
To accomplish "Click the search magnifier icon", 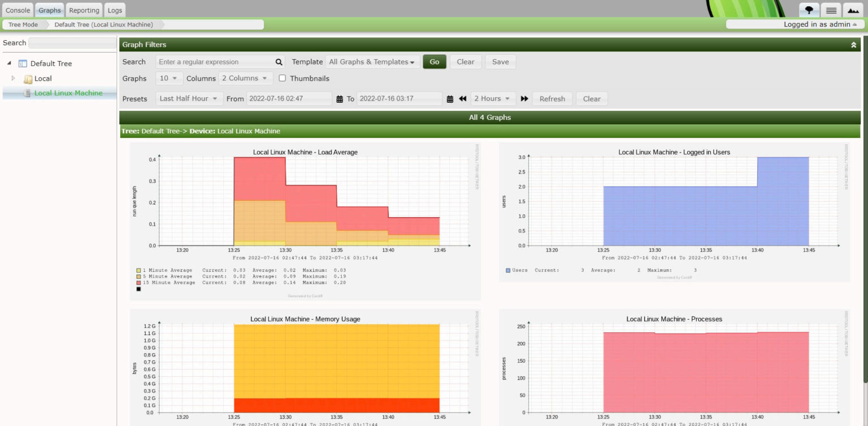I will [279, 62].
